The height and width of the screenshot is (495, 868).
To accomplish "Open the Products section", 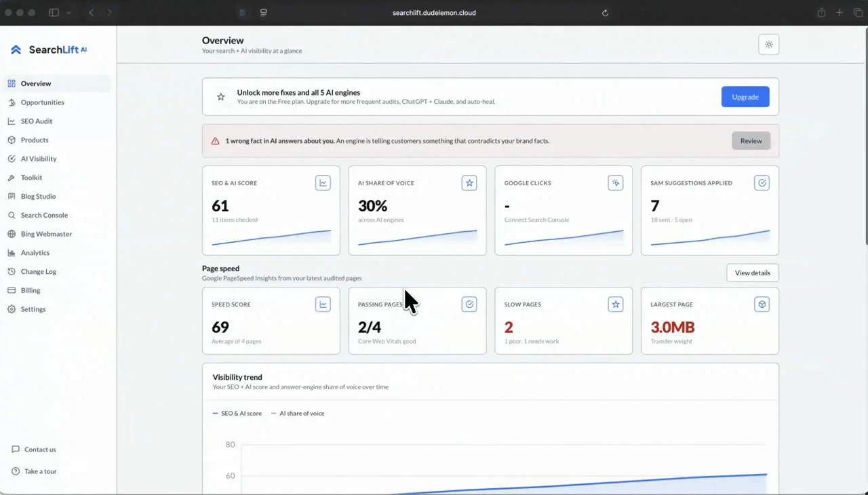I will [56, 140].
